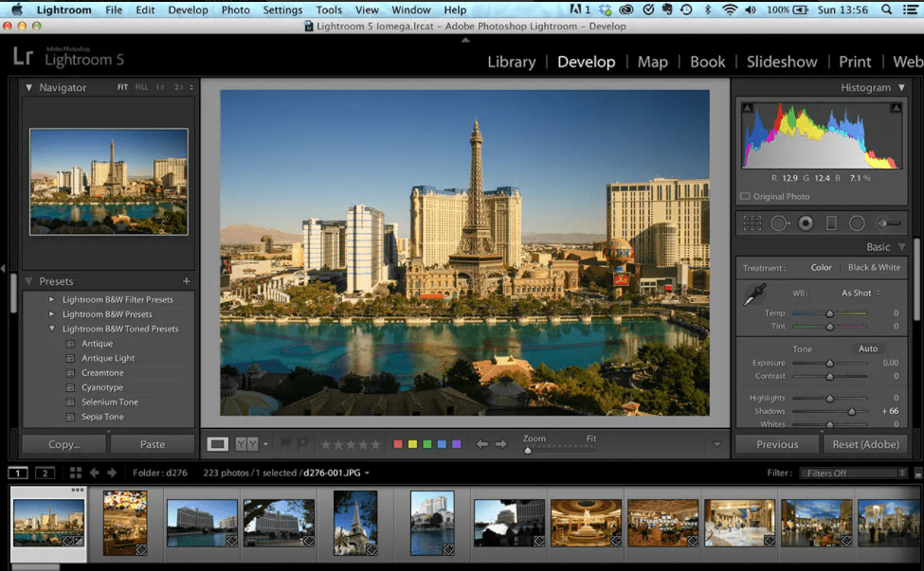Enable the Original Photo histogram checkbox
This screenshot has height=571, width=924.
745,196
